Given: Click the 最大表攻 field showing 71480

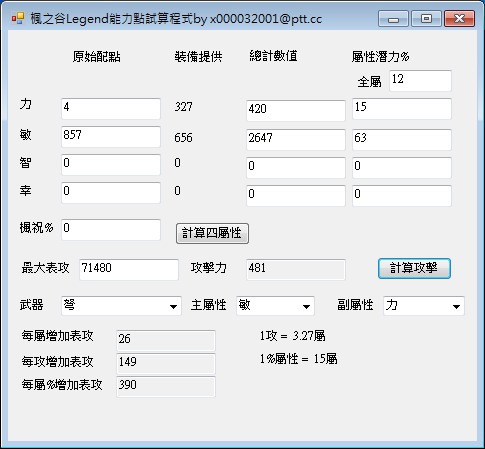Looking at the screenshot, I should (x=129, y=270).
